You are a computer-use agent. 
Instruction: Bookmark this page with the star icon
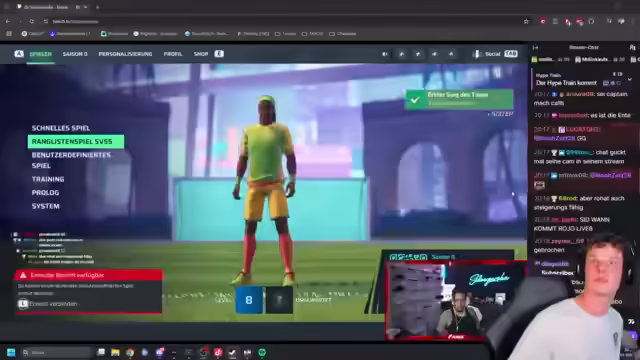[x=526, y=21]
